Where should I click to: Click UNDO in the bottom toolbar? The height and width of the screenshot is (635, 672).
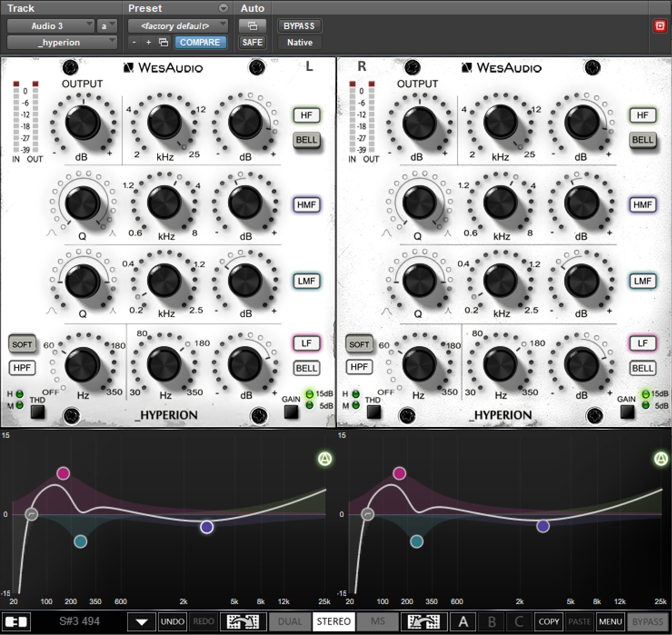click(172, 621)
